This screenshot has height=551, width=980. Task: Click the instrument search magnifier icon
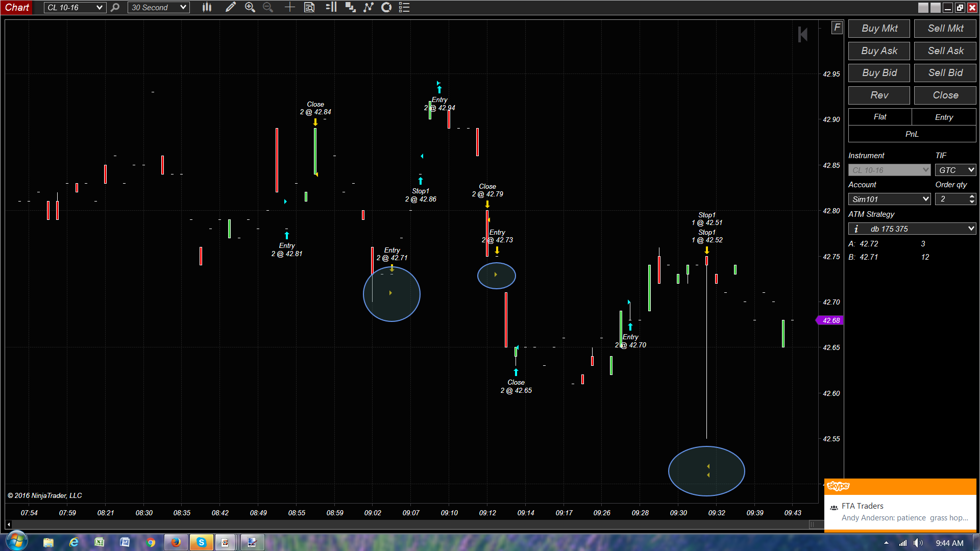tap(115, 7)
